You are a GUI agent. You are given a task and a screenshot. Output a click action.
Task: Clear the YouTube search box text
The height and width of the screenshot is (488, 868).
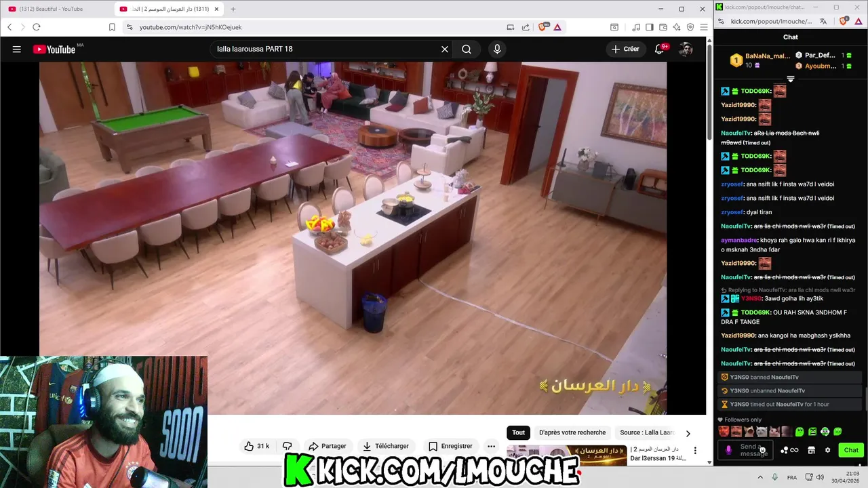tap(445, 49)
